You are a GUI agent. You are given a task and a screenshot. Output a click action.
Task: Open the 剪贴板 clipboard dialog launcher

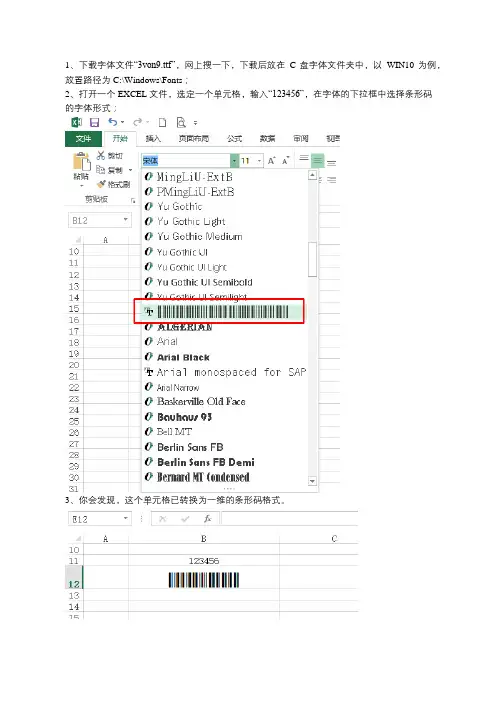point(133,201)
